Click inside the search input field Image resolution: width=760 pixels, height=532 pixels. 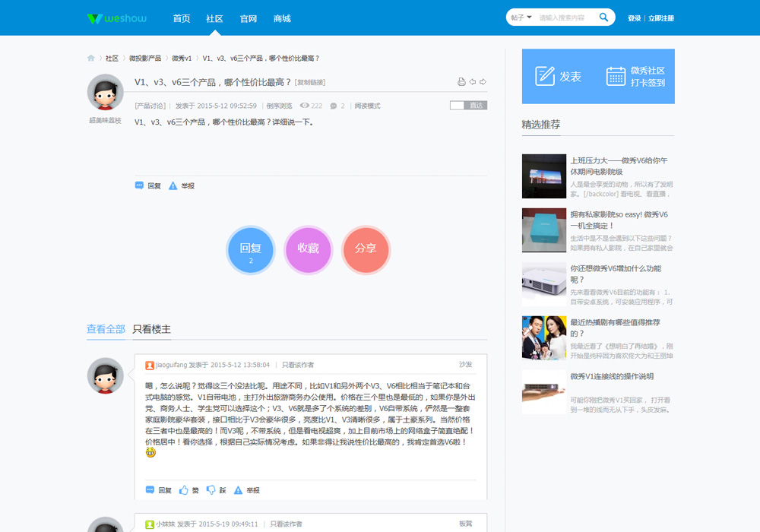(x=566, y=17)
